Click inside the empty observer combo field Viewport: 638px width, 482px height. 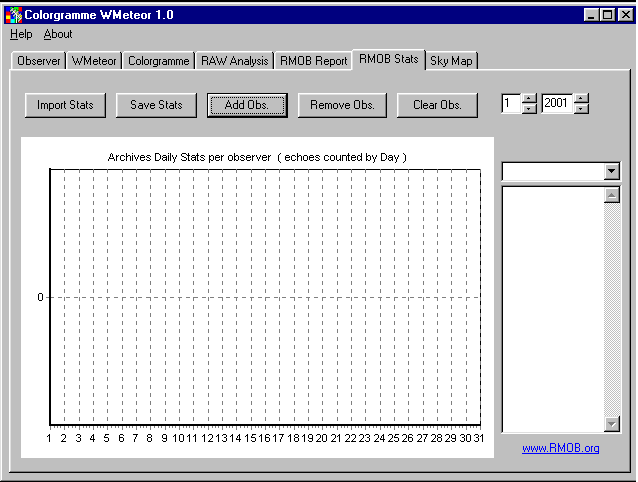[x=553, y=171]
